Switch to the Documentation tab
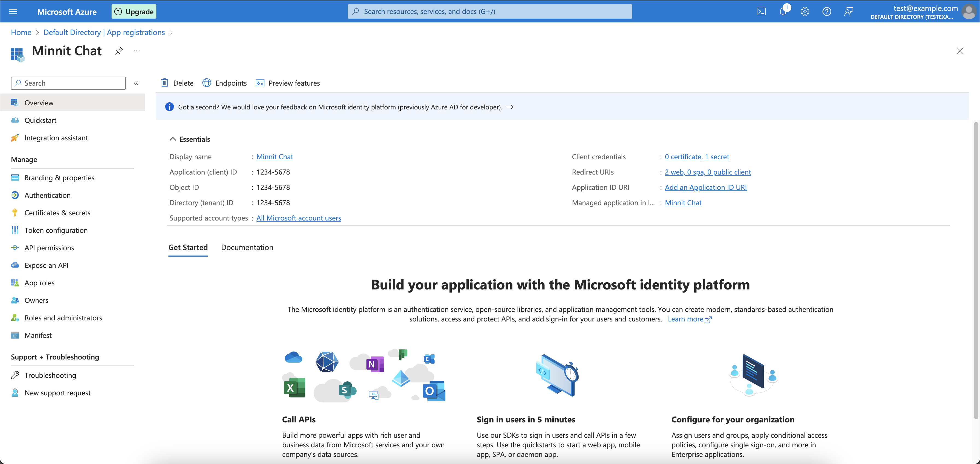Image resolution: width=980 pixels, height=464 pixels. tap(247, 247)
